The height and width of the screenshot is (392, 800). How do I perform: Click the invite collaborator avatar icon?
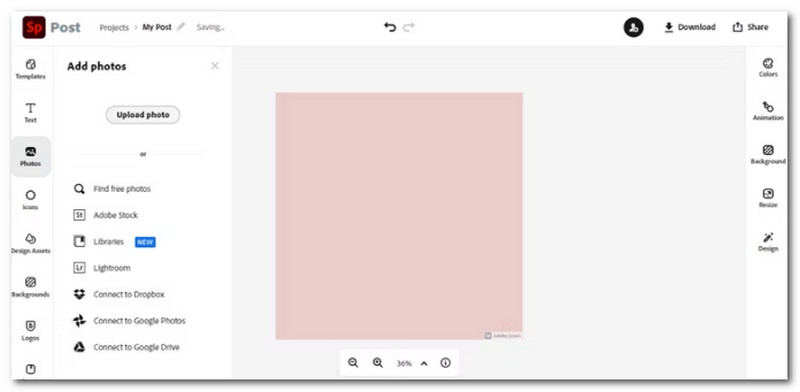tap(633, 27)
